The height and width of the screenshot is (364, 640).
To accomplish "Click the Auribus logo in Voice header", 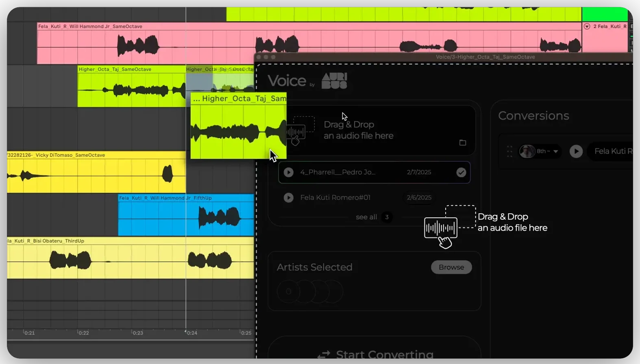I will 334,80.
